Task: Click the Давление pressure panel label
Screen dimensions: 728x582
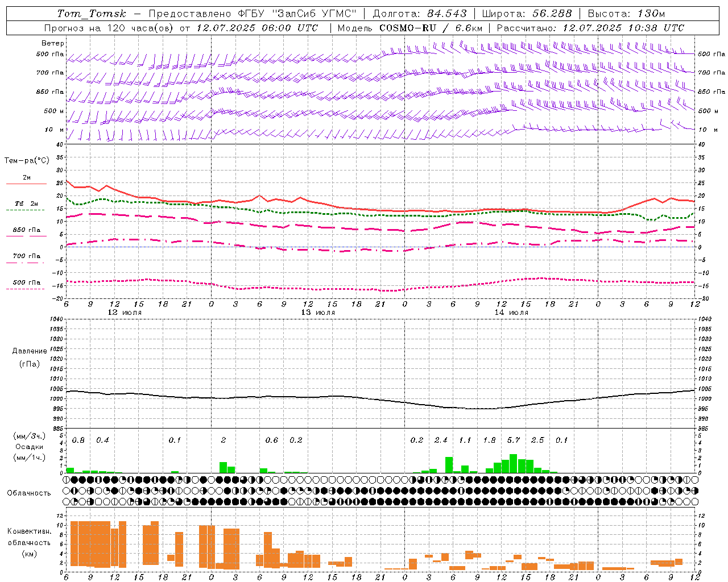Action: click(30, 351)
